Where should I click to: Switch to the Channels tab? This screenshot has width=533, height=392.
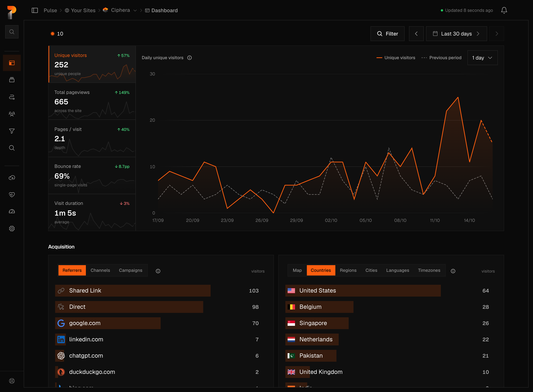(x=100, y=270)
